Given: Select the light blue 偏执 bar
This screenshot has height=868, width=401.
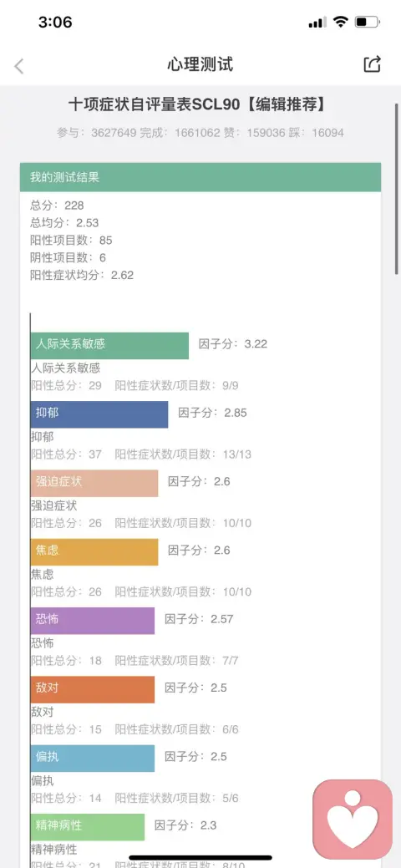Looking at the screenshot, I should click(x=93, y=758).
